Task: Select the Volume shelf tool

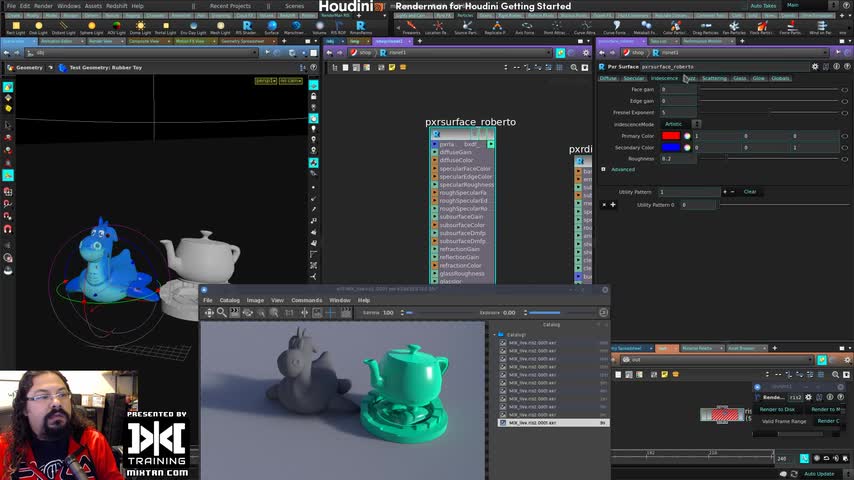Action: [319, 28]
